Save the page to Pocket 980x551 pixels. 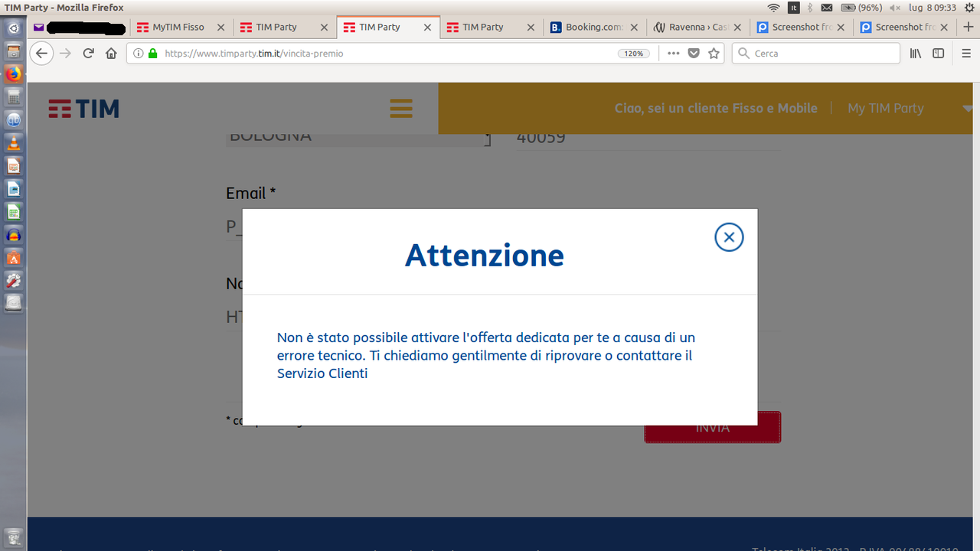click(694, 54)
